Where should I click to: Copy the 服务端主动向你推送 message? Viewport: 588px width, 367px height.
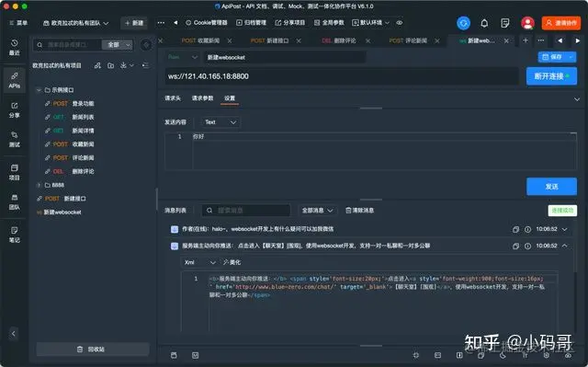(x=516, y=247)
